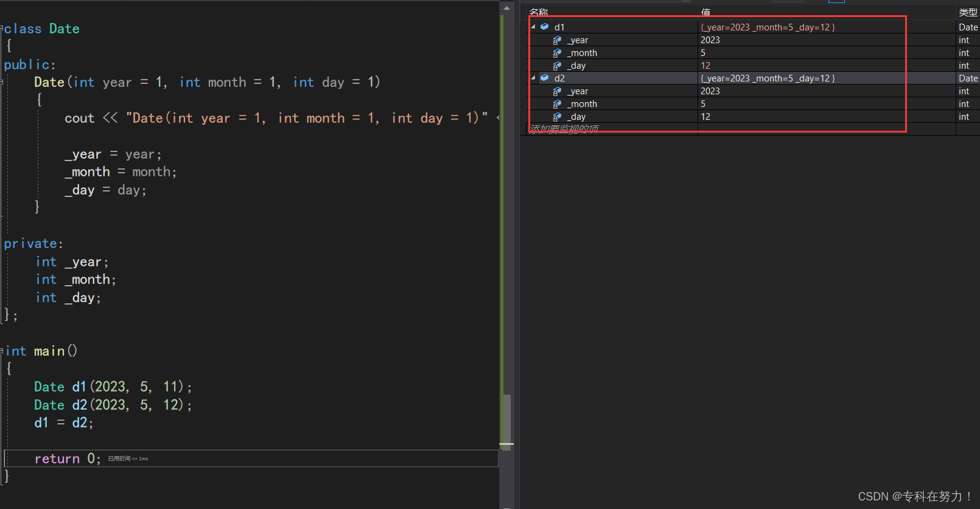
Task: Select the _month member under d2
Action: tap(582, 104)
